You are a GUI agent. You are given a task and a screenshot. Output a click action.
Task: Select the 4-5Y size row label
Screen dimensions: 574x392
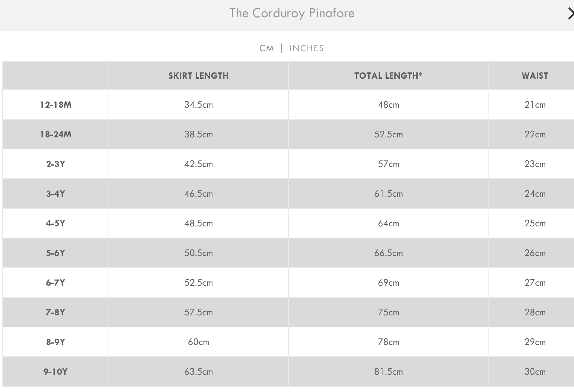tap(55, 223)
